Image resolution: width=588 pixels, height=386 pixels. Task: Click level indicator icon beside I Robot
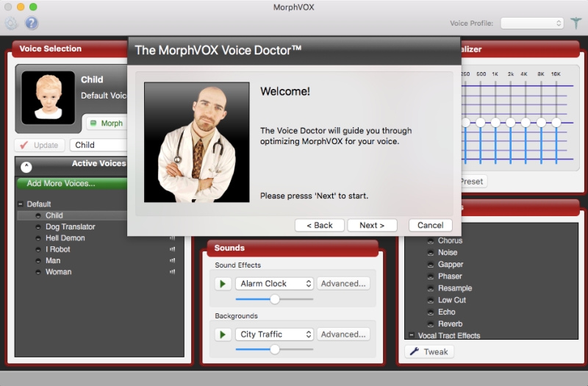click(172, 249)
